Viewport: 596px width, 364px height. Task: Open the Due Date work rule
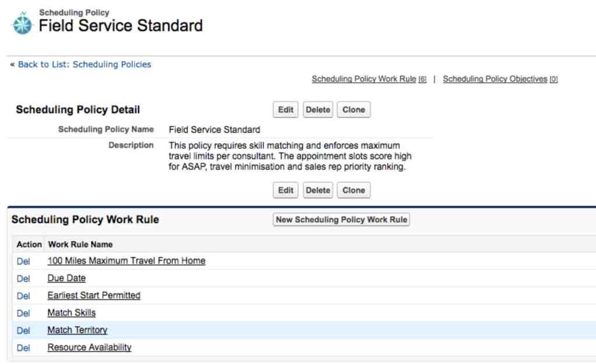pos(66,278)
